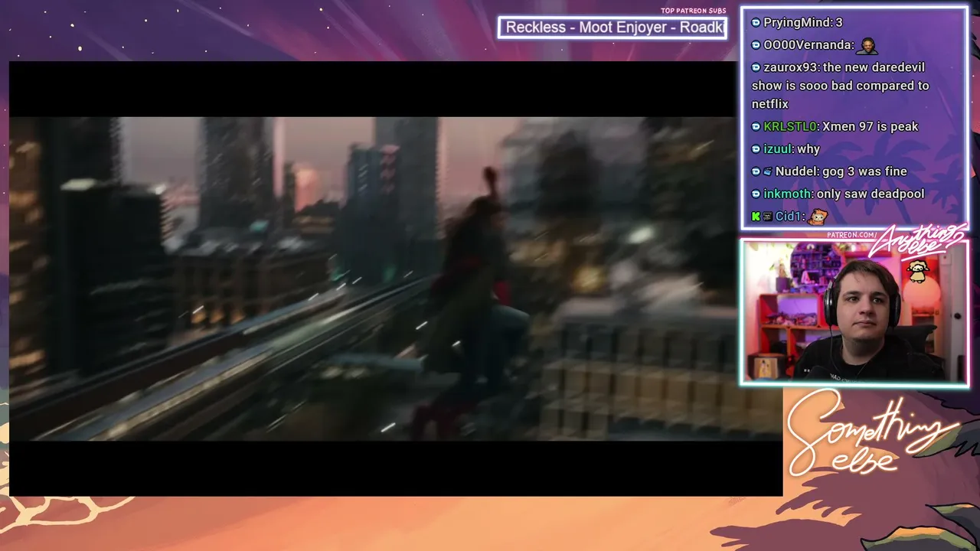Open the 0000Vernanda username in chat
Image resolution: width=980 pixels, height=551 pixels.
point(807,45)
